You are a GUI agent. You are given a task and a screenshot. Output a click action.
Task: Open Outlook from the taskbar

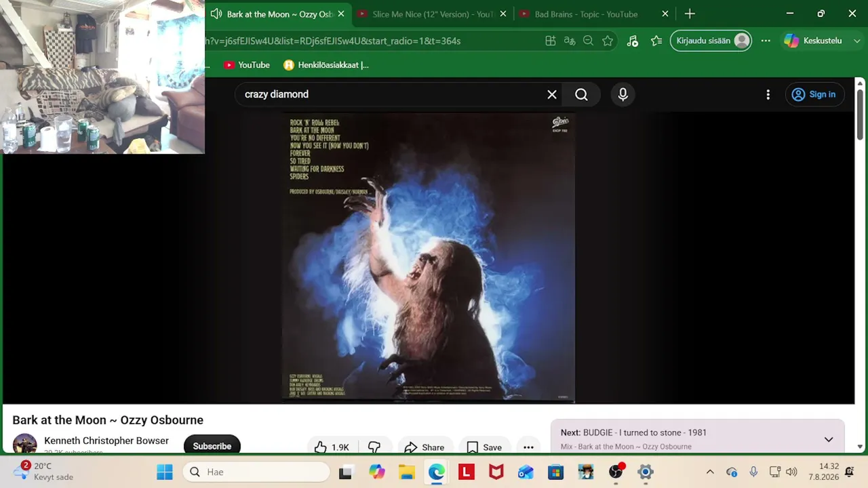click(526, 472)
